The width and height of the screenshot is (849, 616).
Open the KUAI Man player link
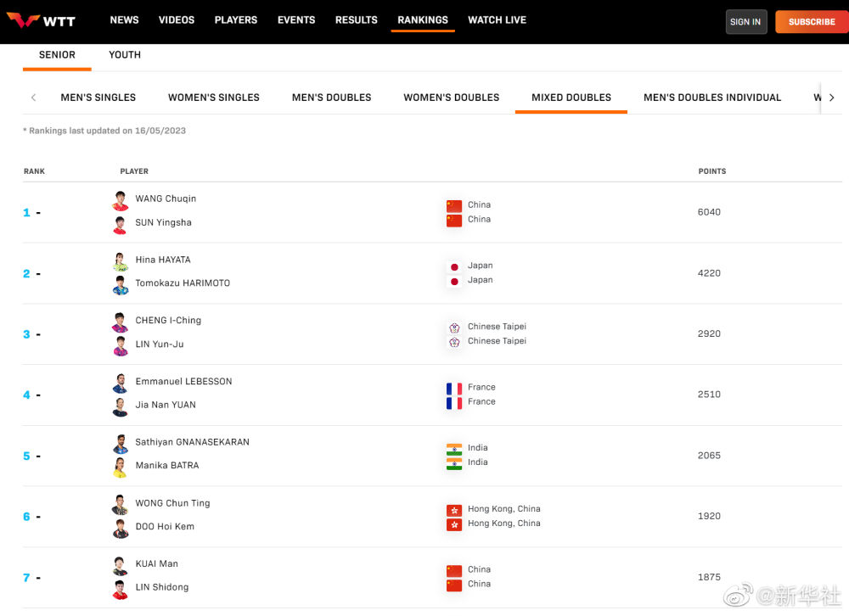[x=157, y=564]
